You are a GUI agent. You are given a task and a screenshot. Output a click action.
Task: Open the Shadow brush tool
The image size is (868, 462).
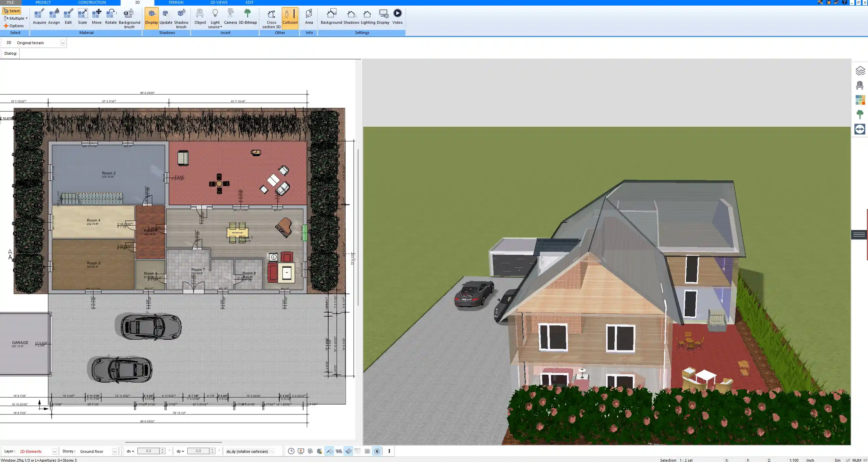coord(181,18)
